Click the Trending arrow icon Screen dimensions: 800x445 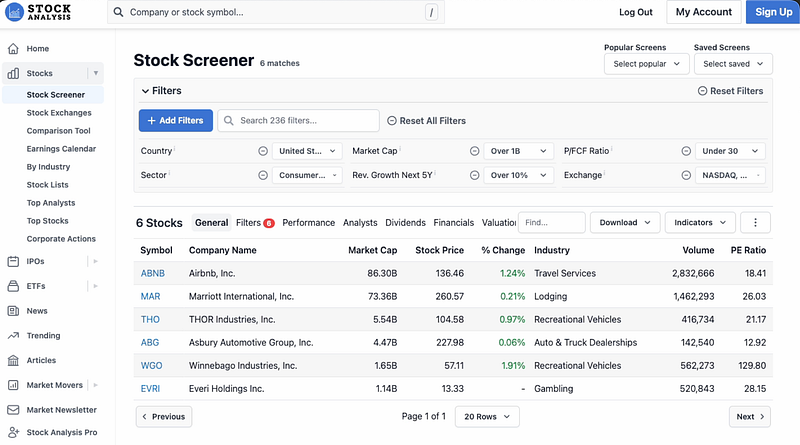13,336
